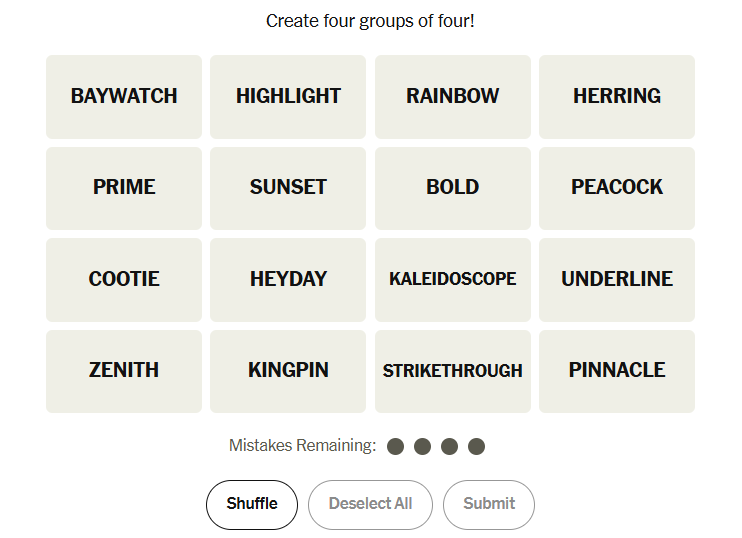The image size is (742, 538).
Task: Pick the RAINBOW tile
Action: point(452,96)
